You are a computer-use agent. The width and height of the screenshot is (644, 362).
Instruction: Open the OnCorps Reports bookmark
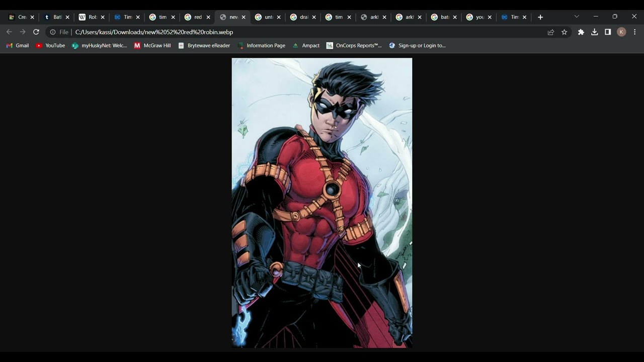[x=354, y=45]
